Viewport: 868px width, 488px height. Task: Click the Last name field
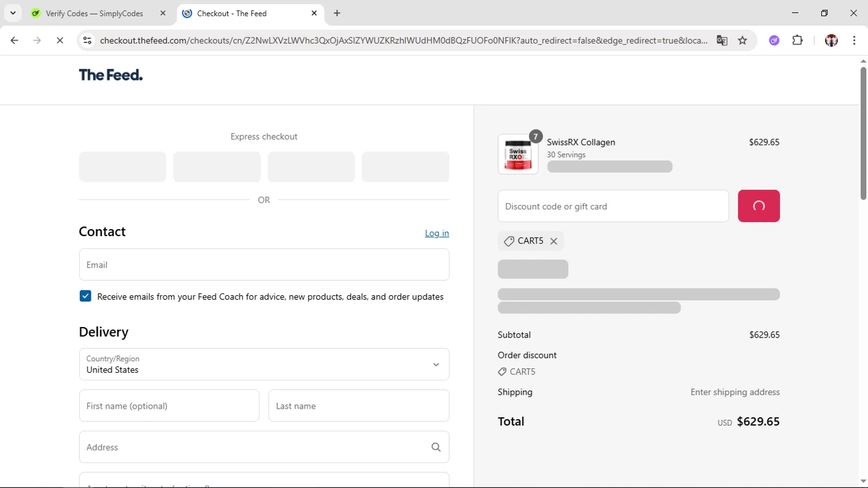pos(359,406)
